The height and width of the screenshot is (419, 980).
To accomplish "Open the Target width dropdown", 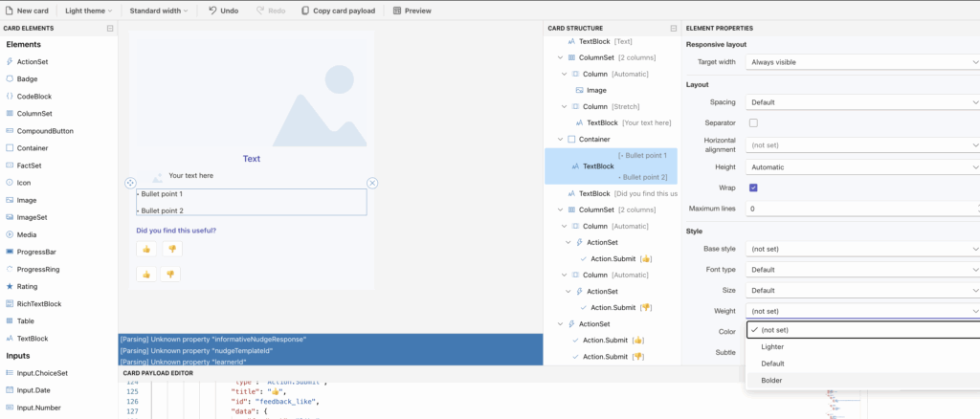I will click(862, 62).
